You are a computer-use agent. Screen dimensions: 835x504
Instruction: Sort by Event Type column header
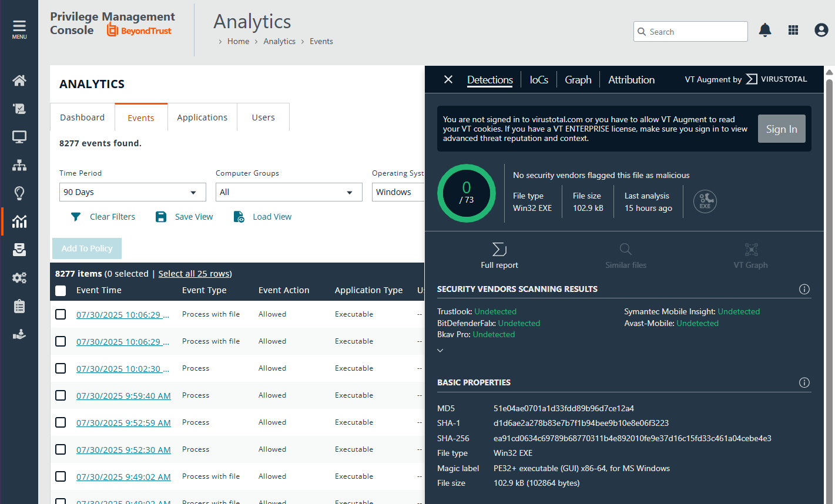pos(204,290)
